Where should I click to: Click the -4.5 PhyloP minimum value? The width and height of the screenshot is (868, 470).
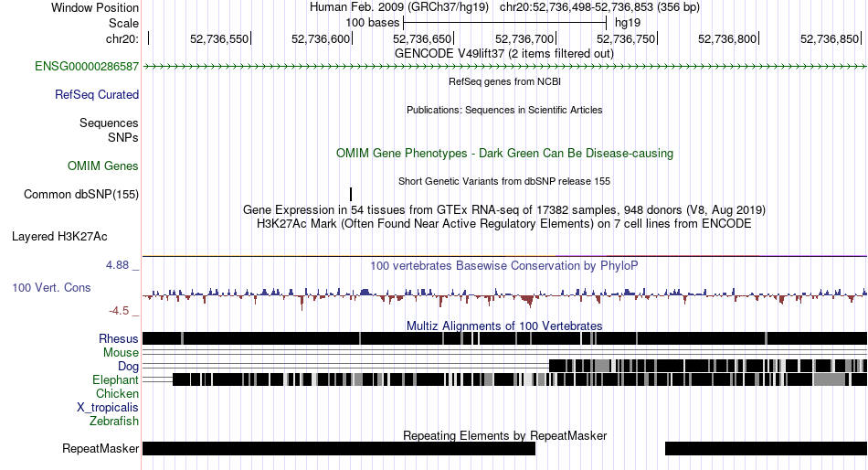[x=119, y=311]
